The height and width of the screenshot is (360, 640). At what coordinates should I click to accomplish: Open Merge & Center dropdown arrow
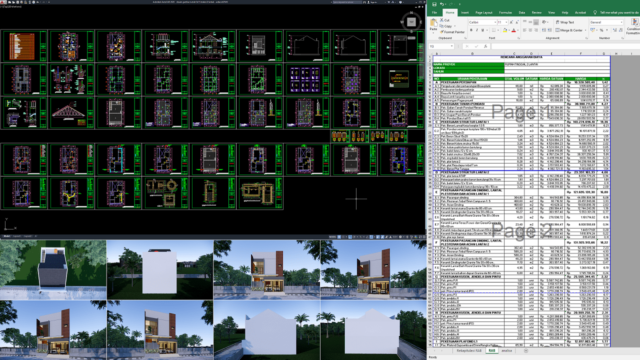[x=585, y=30]
